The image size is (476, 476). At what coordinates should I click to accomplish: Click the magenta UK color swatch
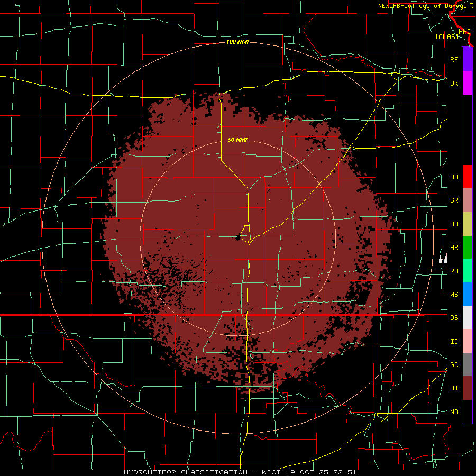467,83
